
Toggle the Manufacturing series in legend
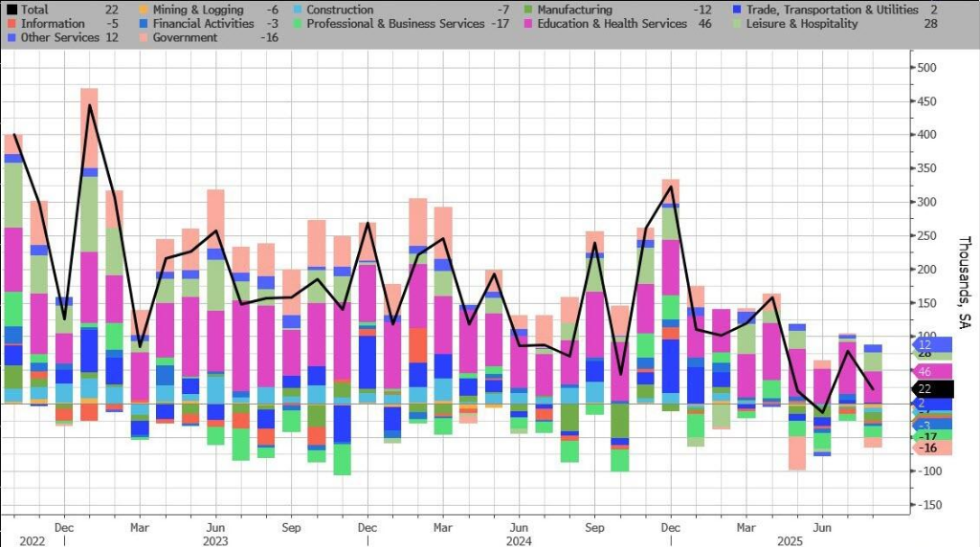(x=574, y=10)
